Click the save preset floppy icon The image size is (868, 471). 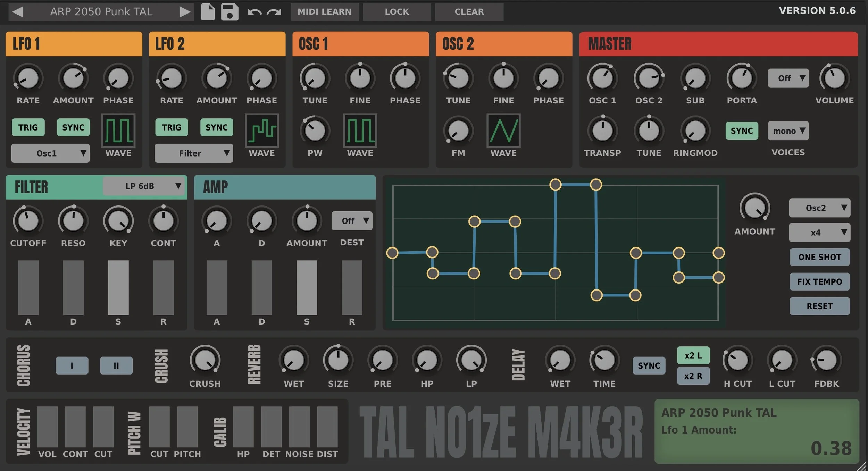pos(229,12)
